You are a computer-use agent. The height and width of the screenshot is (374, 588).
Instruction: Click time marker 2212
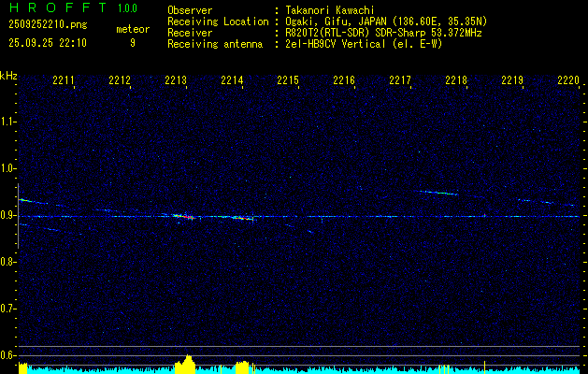pyautogui.click(x=120, y=80)
